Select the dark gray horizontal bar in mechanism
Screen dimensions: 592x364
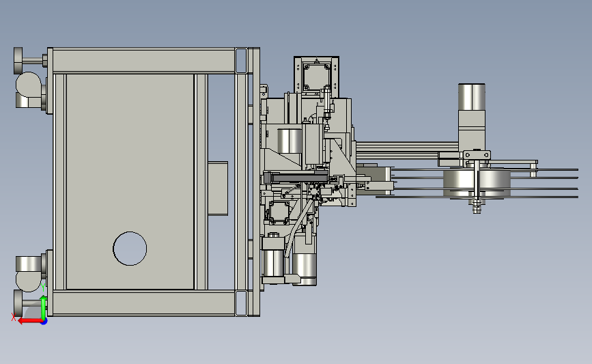pos(296,177)
